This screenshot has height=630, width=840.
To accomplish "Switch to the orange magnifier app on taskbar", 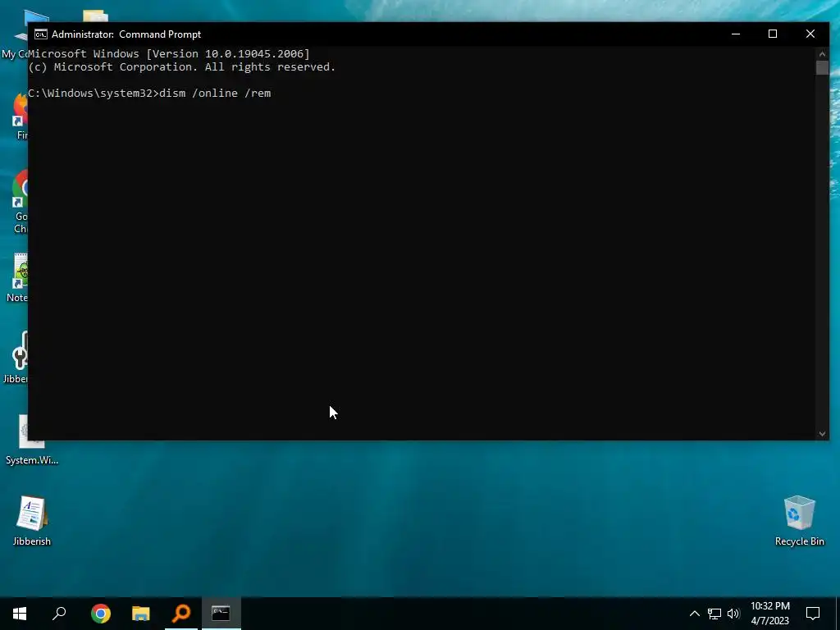I will (x=181, y=614).
